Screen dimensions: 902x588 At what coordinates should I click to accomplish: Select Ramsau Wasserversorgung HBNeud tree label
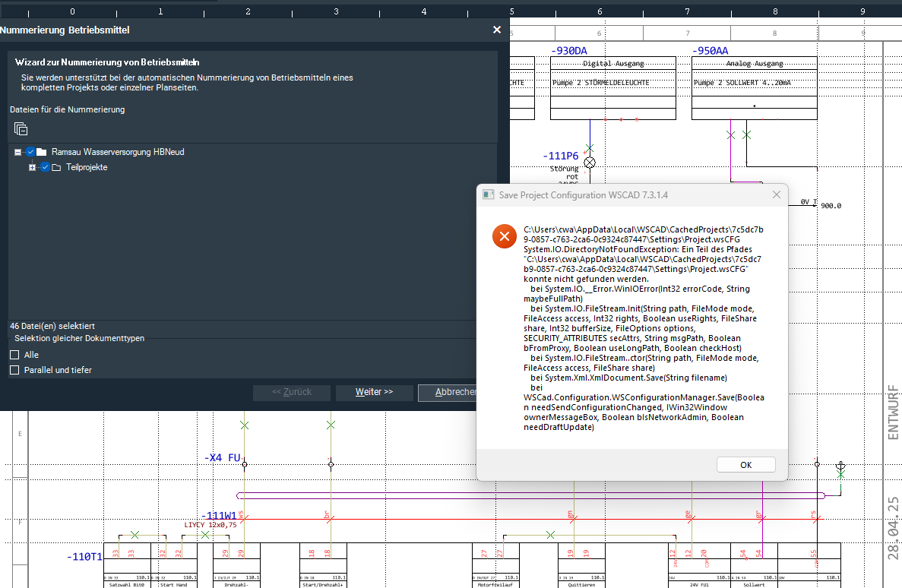pos(118,152)
